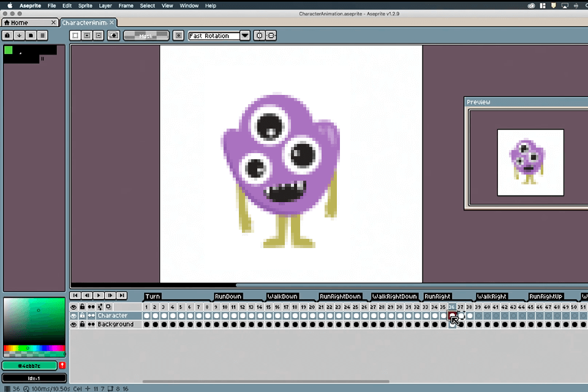Click the sort and gradients palette icon
This screenshot has width=588, height=392.
coord(20,36)
